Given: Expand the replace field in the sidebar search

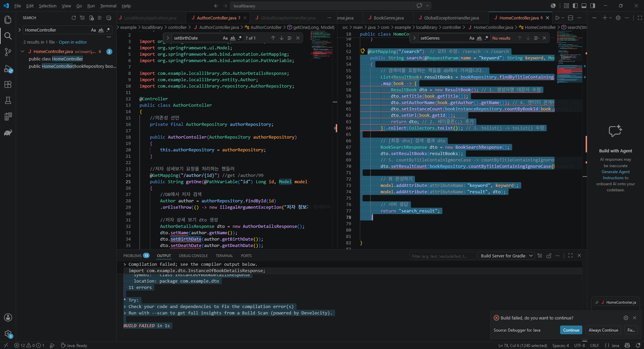Looking at the screenshot, I should point(19,30).
